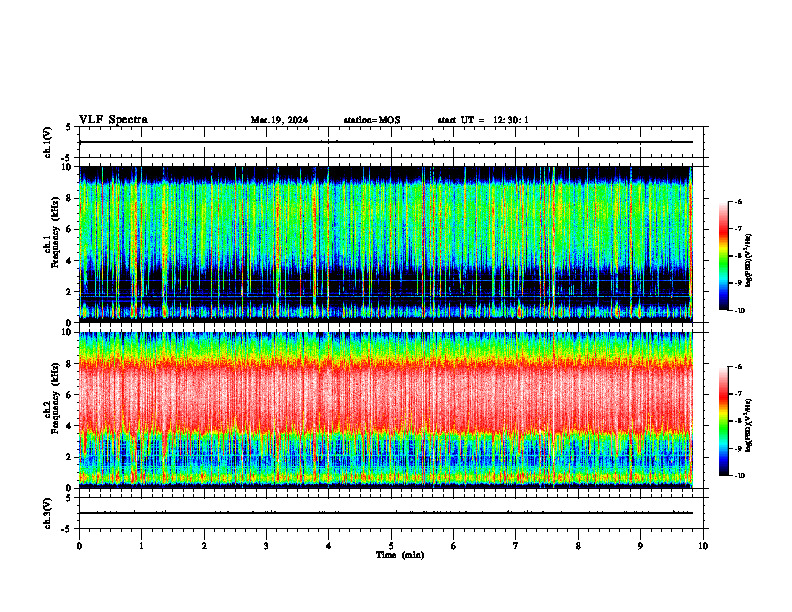
Task: Click the ch.1 spectrogram color bar
Action: [724, 256]
